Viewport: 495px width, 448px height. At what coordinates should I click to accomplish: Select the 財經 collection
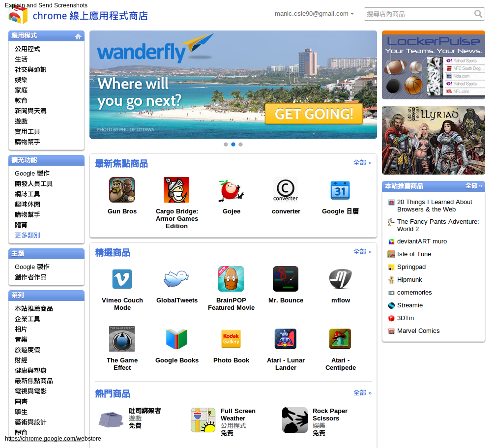[21, 360]
